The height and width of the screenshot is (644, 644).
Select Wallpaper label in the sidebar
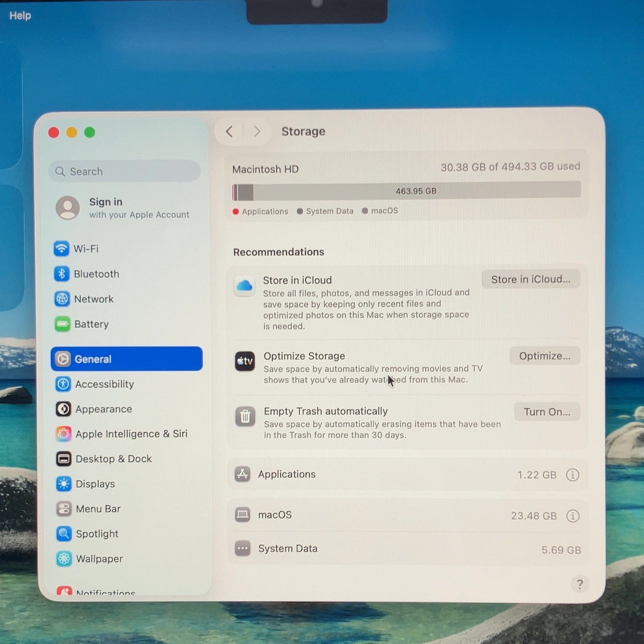99,559
